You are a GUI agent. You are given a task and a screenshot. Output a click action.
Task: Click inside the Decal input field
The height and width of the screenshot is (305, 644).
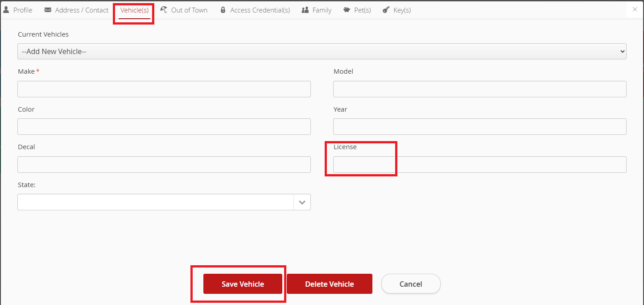tap(164, 164)
